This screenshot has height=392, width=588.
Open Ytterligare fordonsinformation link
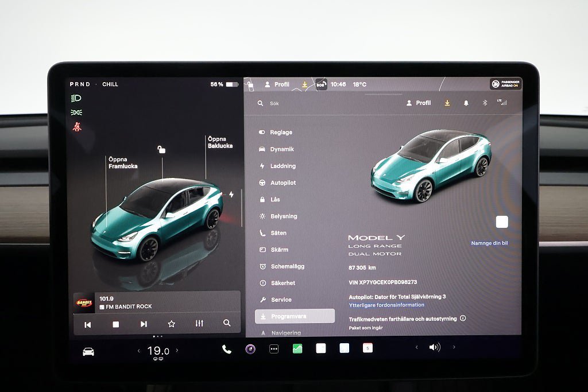pyautogui.click(x=386, y=305)
